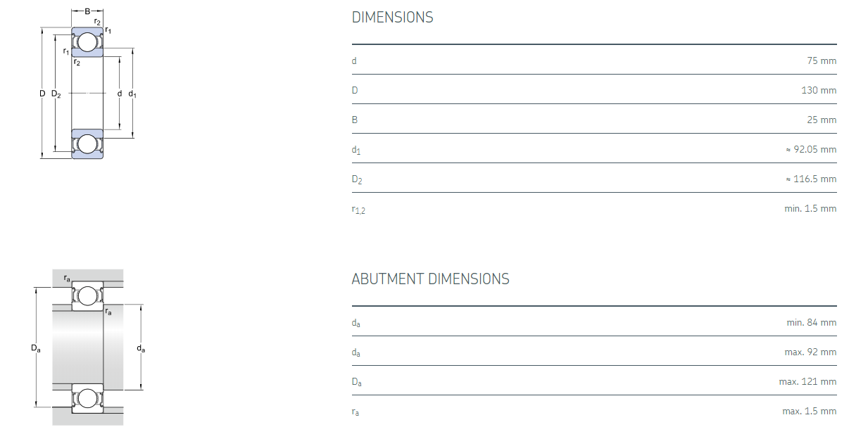
Task: Click the r1,2 row label
Action: [x=358, y=210]
